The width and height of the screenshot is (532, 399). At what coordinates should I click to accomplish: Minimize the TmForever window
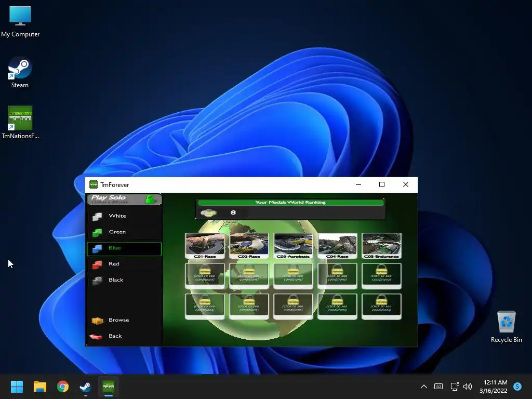[358, 184]
